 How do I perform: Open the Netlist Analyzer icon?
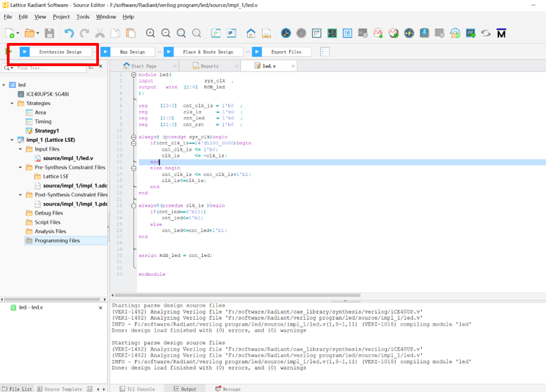tap(332, 33)
